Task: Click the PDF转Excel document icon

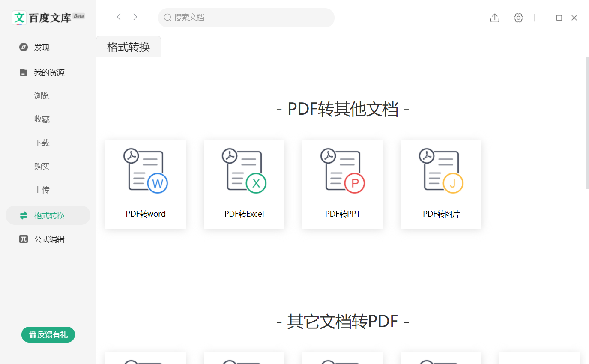Action: point(244,170)
